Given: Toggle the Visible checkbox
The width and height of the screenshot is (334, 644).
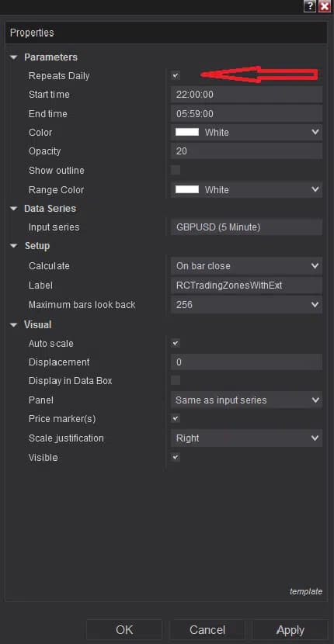Looking at the screenshot, I should click(176, 457).
